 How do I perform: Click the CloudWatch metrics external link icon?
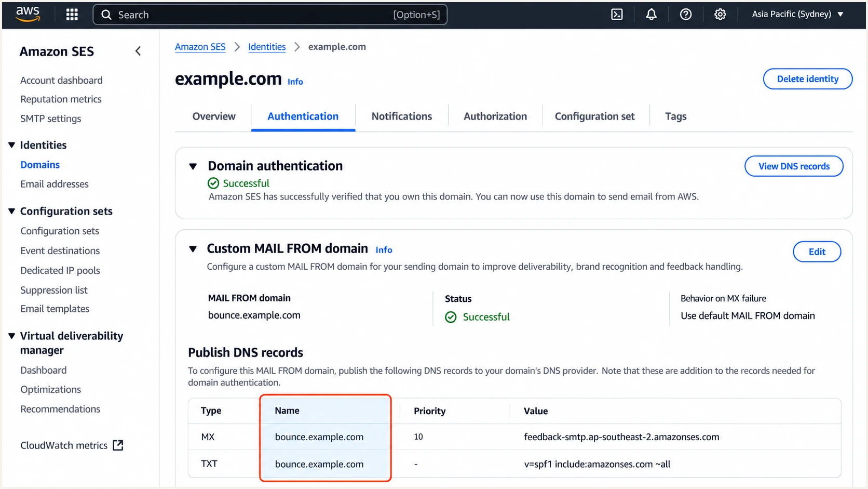(x=118, y=445)
